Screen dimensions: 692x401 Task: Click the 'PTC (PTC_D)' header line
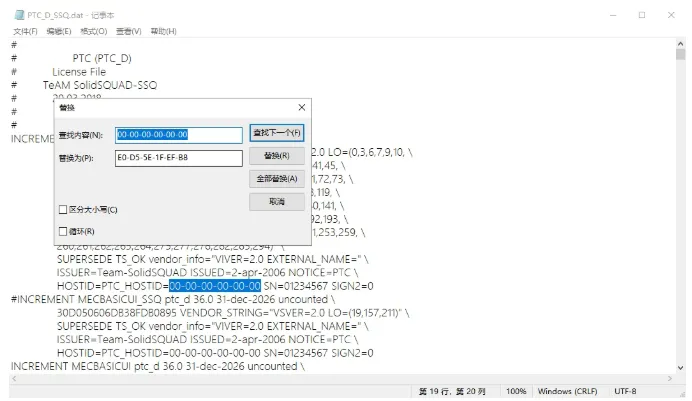(x=102, y=58)
